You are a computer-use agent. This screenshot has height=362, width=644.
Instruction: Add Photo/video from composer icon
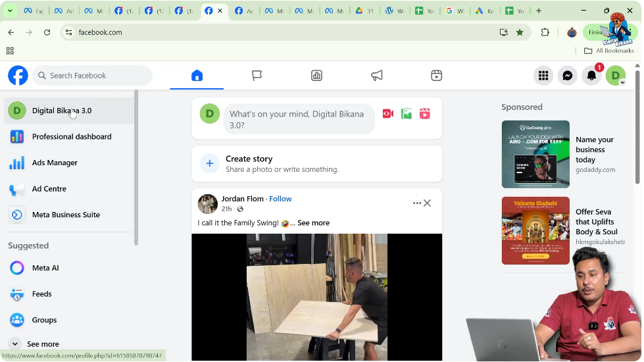[x=407, y=114]
